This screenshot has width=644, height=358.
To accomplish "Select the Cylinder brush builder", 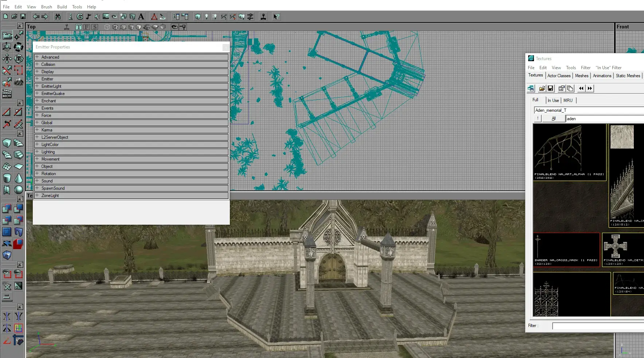I will click(7, 178).
